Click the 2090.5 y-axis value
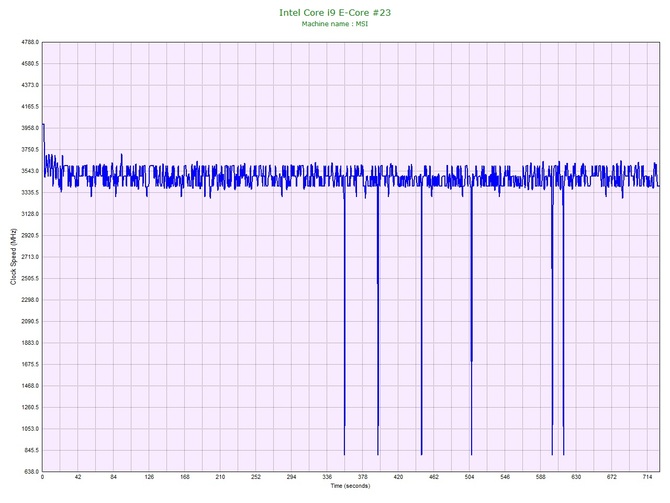Viewport: 670px width, 503px height. coord(30,321)
